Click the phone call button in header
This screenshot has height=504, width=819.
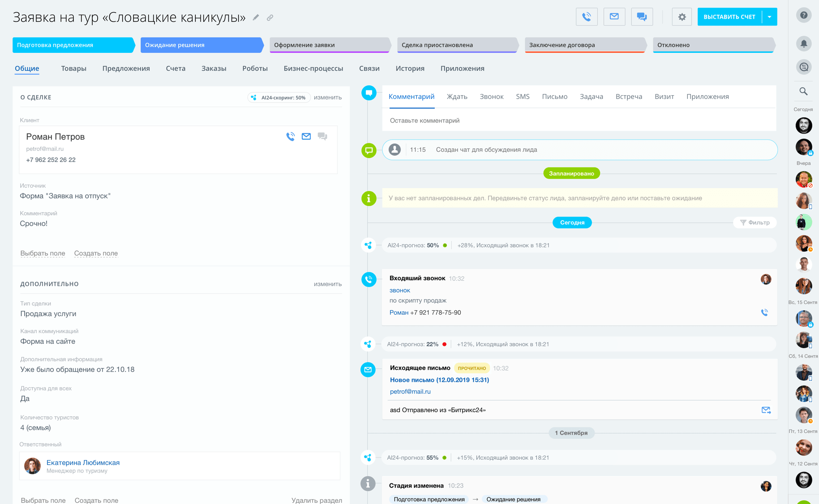pyautogui.click(x=586, y=17)
